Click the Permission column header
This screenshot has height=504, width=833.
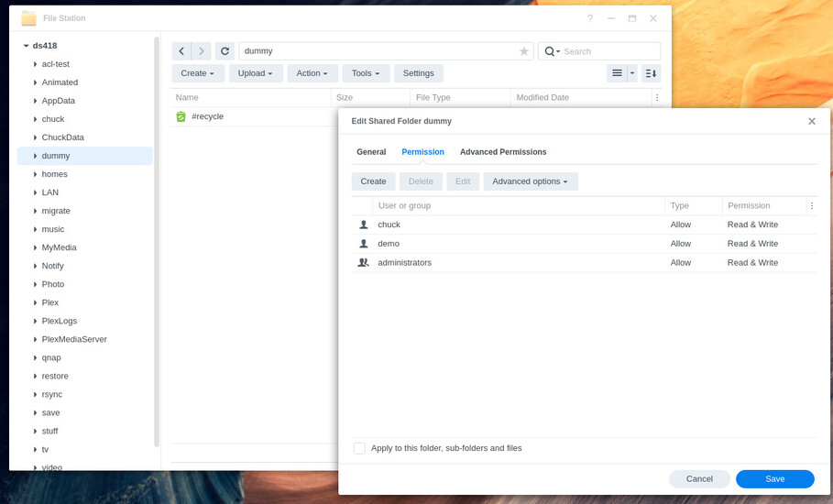tap(764, 205)
